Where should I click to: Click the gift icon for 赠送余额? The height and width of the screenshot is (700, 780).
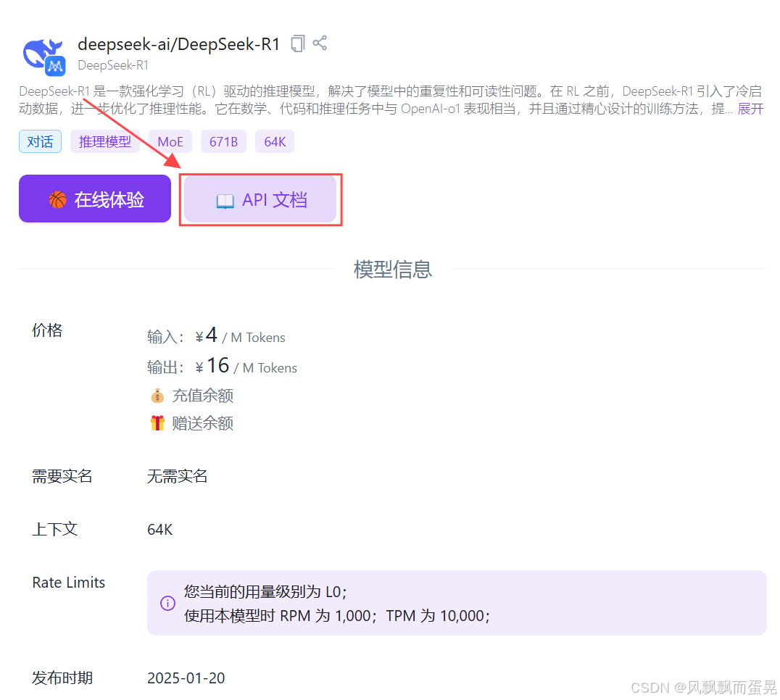(x=157, y=423)
